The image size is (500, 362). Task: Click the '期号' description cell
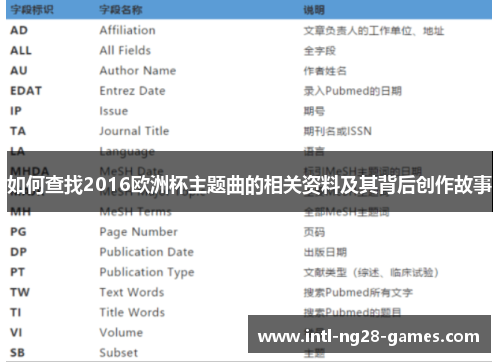pyautogui.click(x=314, y=111)
